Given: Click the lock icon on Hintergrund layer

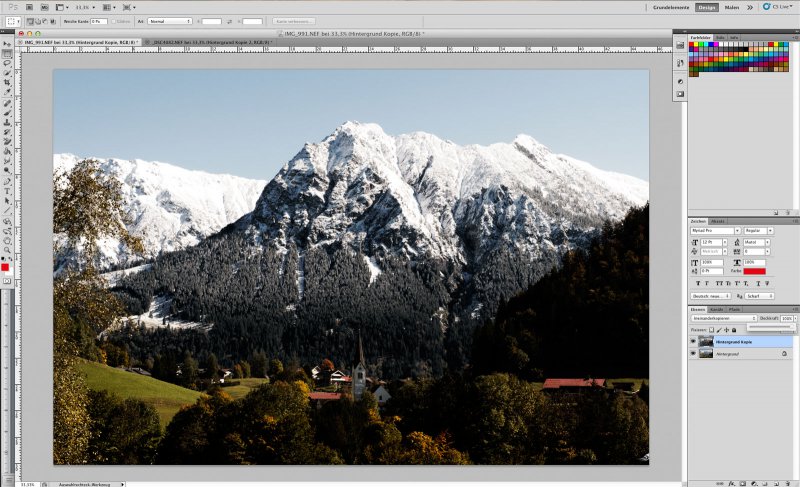Looking at the screenshot, I should (783, 353).
